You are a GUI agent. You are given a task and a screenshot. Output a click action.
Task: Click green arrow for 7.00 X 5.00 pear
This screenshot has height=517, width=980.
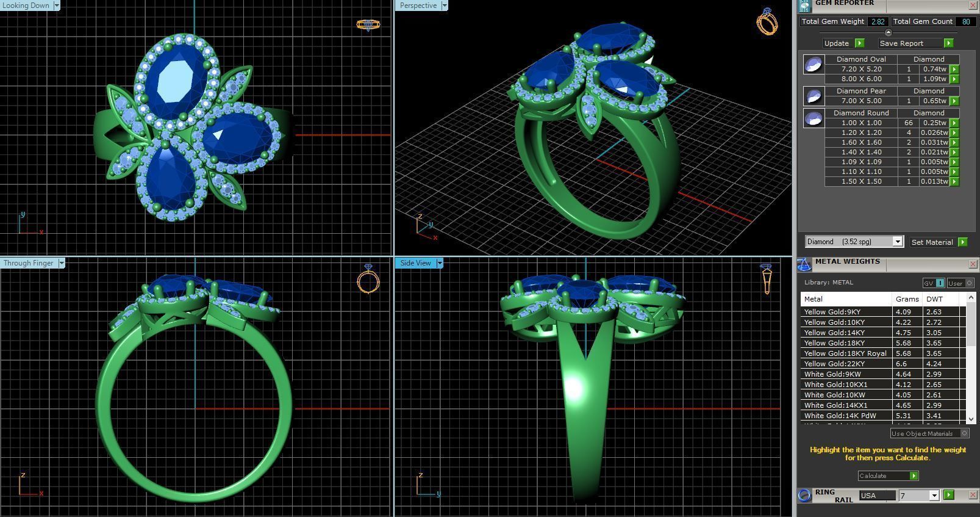coord(954,101)
